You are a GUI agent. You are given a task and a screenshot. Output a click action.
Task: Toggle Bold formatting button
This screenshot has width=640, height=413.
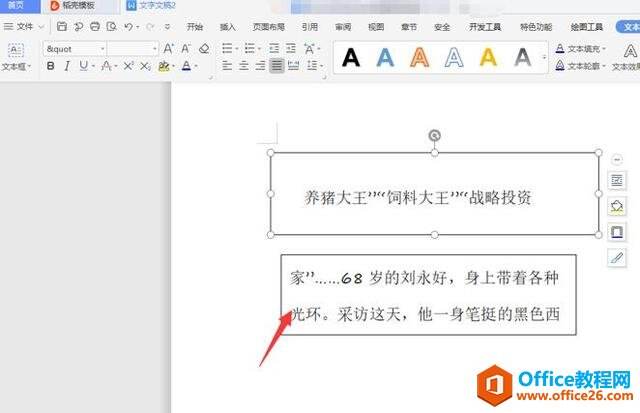[x=51, y=66]
